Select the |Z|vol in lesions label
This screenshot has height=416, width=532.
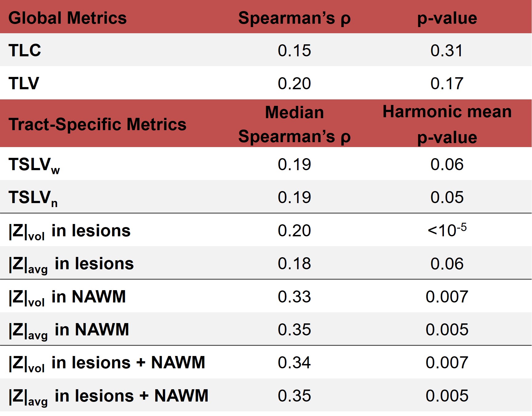click(x=70, y=231)
